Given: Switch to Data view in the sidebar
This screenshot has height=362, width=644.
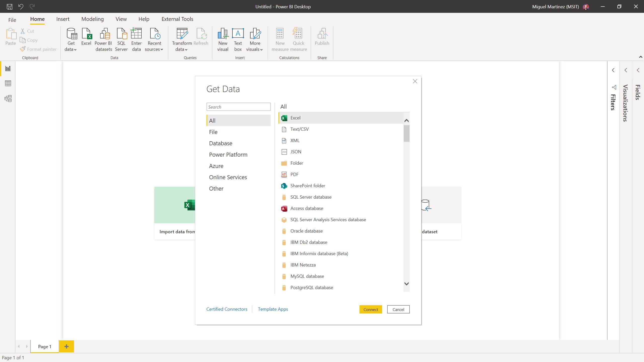Looking at the screenshot, I should pos(8,83).
